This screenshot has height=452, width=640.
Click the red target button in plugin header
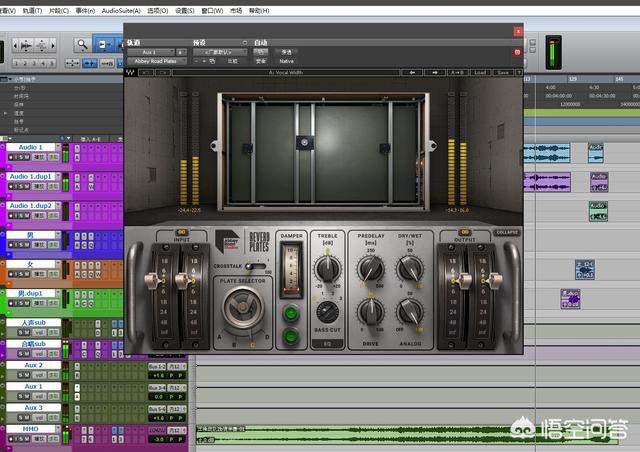pyautogui.click(x=517, y=52)
